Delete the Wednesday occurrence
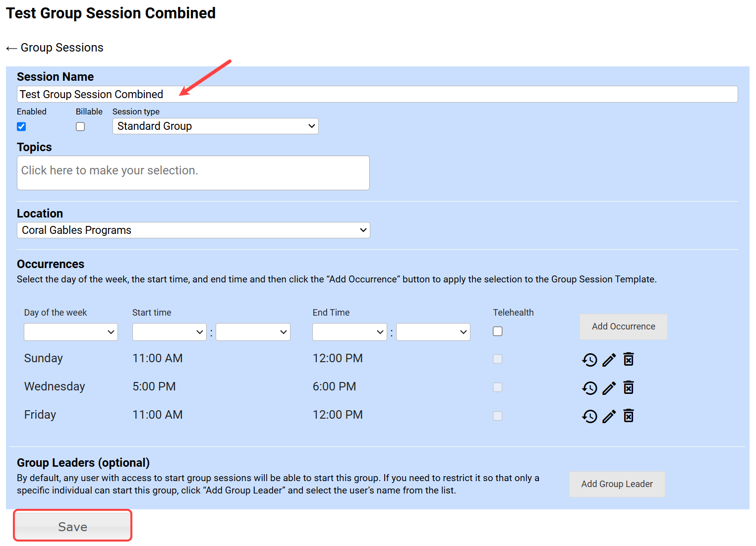The width and height of the screenshot is (756, 546). coord(628,387)
